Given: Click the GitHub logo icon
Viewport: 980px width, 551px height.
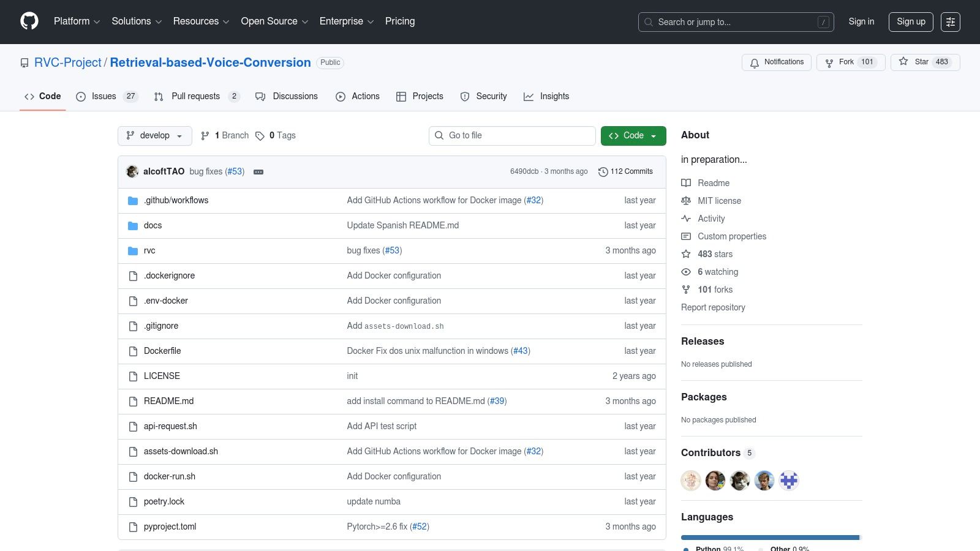Looking at the screenshot, I should click(29, 21).
